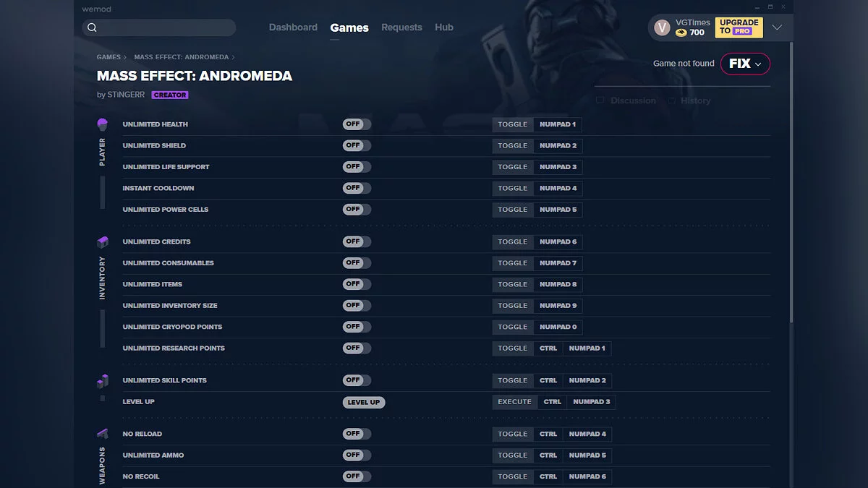The height and width of the screenshot is (488, 868).
Task: Switch to the Dashboard tab
Action: point(293,27)
